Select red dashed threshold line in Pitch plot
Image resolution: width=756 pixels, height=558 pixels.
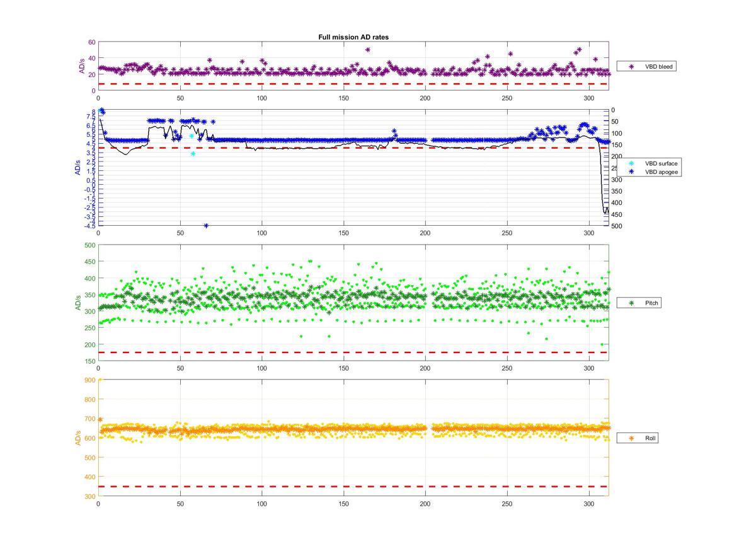click(353, 352)
